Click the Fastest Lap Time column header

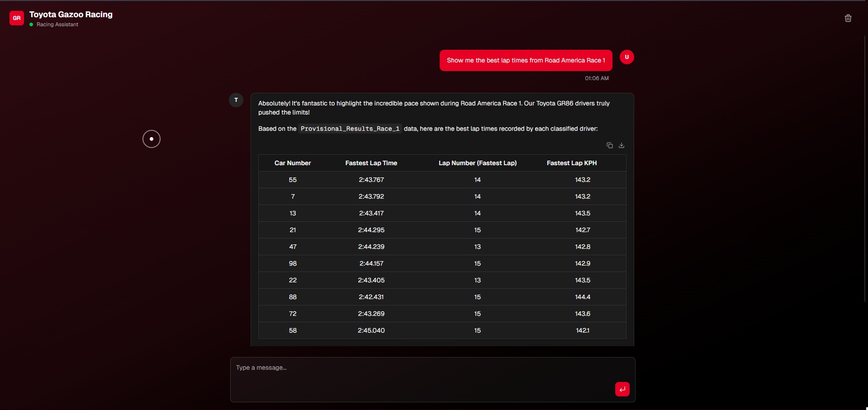pos(371,163)
